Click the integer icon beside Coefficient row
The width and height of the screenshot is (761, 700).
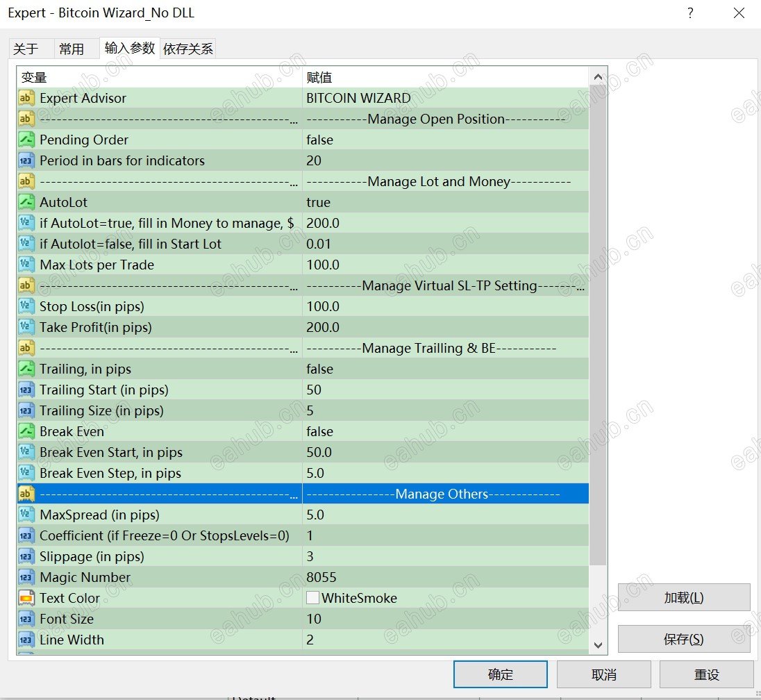(x=26, y=536)
